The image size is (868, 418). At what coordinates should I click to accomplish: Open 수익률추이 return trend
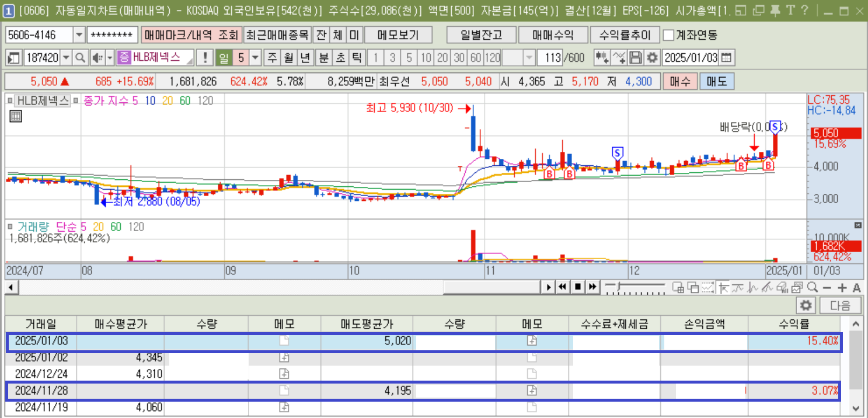coord(625,35)
